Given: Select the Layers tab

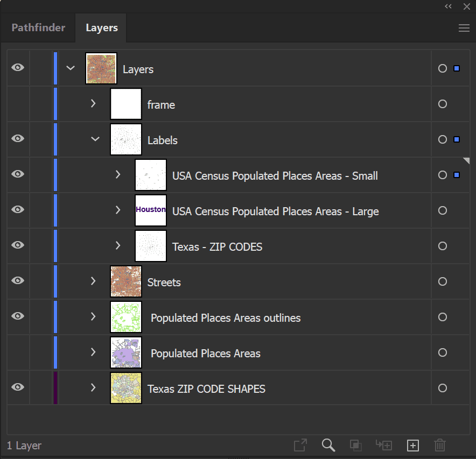Looking at the screenshot, I should pyautogui.click(x=102, y=27).
